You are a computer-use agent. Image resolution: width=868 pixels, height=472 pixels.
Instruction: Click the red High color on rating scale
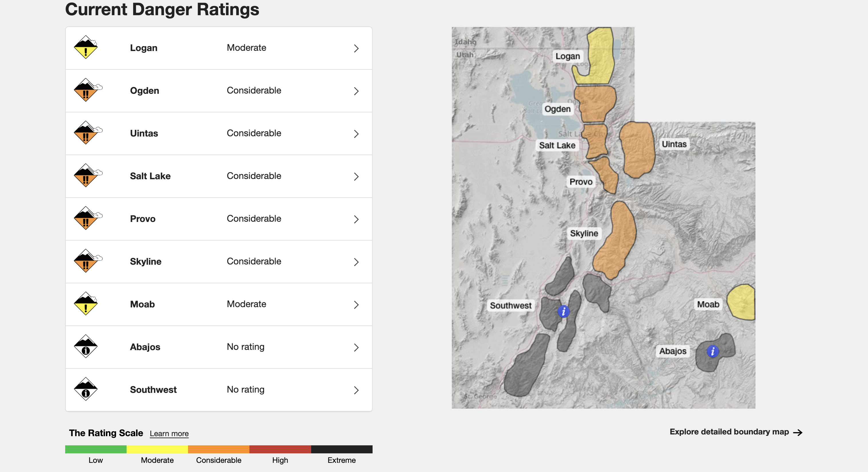(280, 449)
